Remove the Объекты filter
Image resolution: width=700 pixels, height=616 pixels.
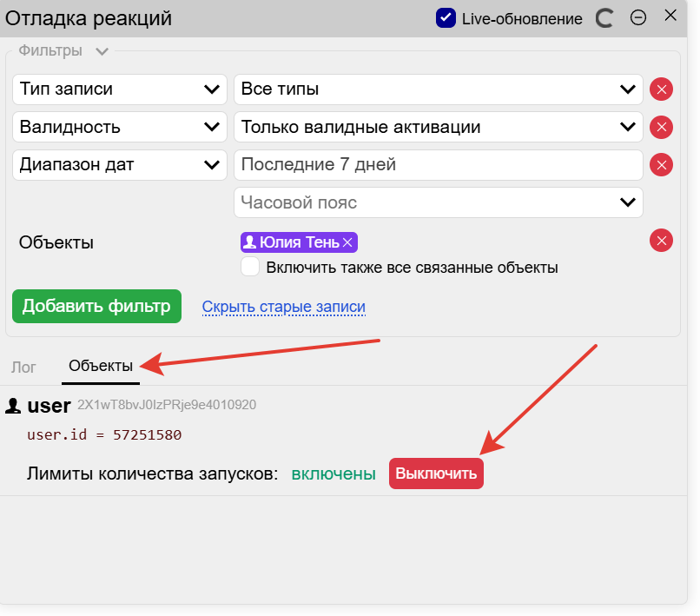click(661, 241)
